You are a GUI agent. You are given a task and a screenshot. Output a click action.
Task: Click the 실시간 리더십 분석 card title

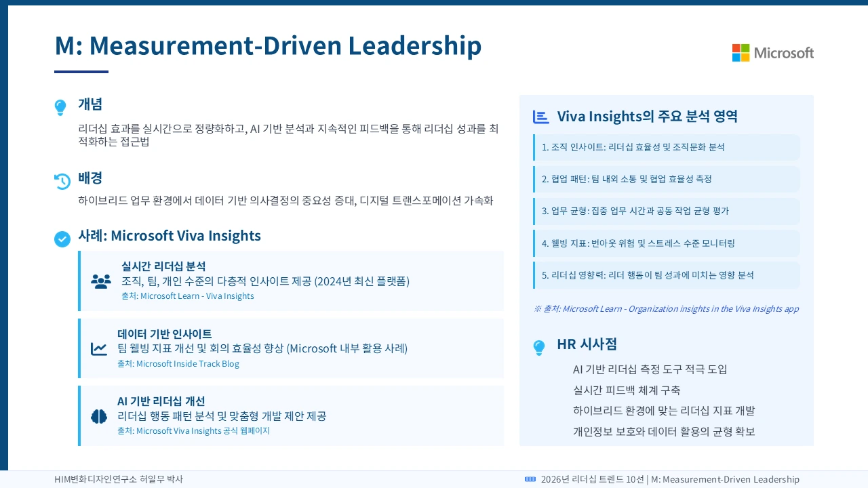[x=163, y=266]
